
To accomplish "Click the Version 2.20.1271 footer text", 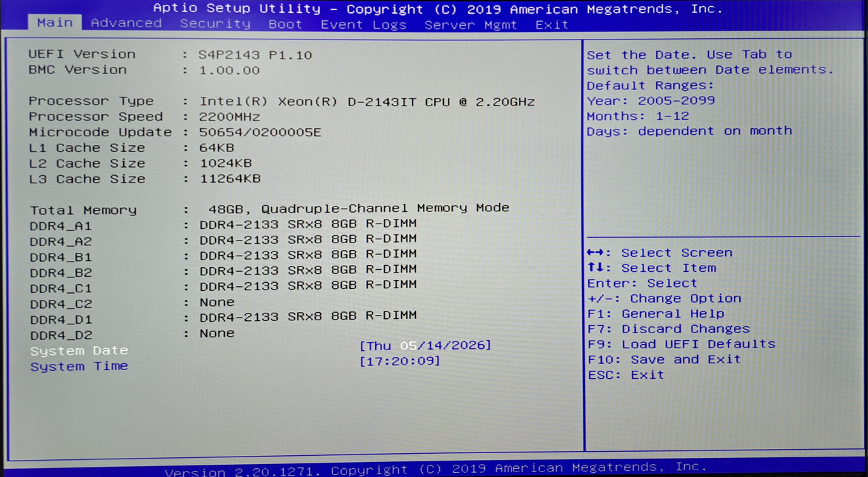I will click(436, 470).
